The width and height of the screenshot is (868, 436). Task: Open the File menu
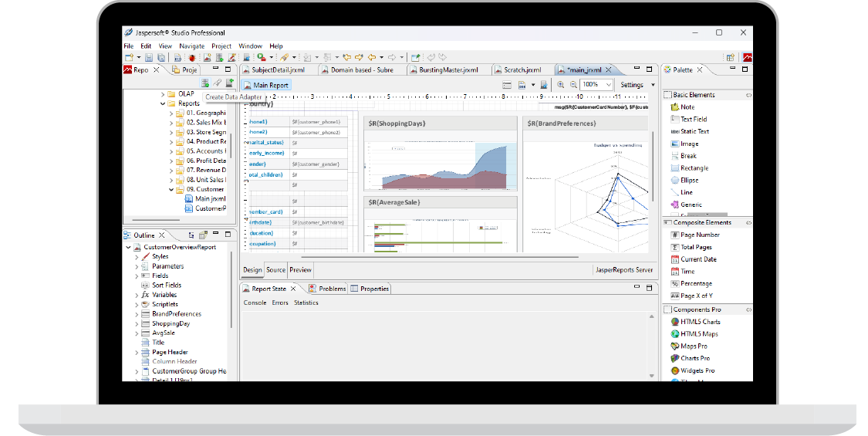coord(128,46)
